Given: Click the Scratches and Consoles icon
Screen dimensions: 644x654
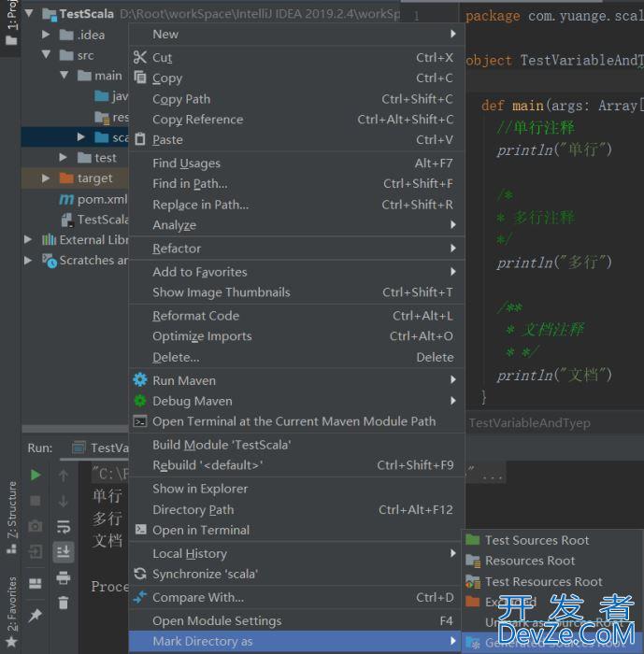Looking at the screenshot, I should (50, 261).
